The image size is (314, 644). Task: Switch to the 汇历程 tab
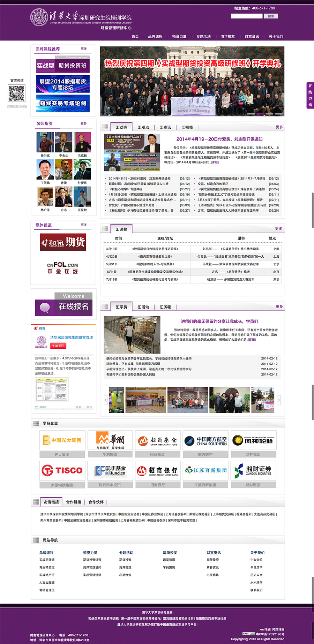click(x=165, y=307)
